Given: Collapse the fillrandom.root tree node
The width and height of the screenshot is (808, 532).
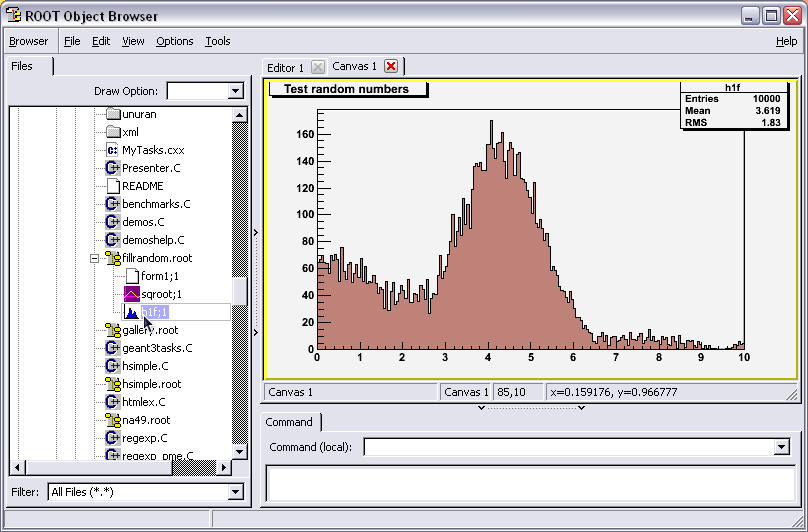Looking at the screenshot, I should point(95,258).
